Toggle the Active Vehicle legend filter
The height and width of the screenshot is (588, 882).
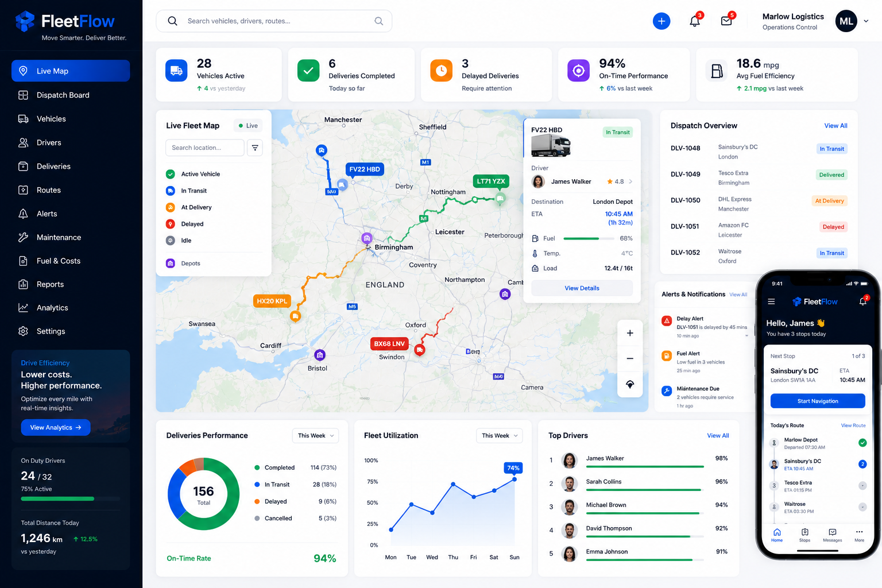coord(193,174)
